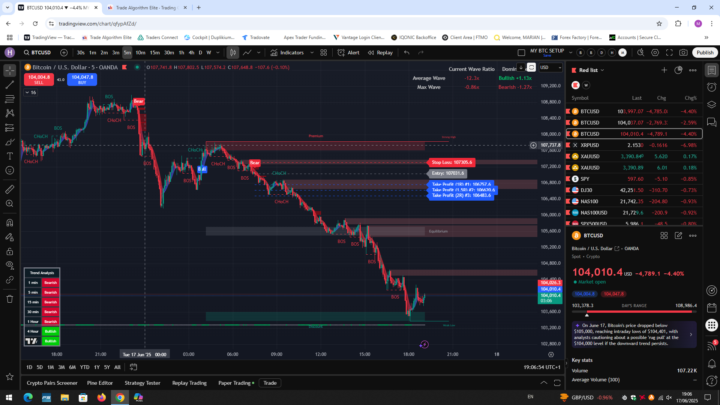Open the Strategy Tester tab
720x405 pixels.
click(x=142, y=383)
